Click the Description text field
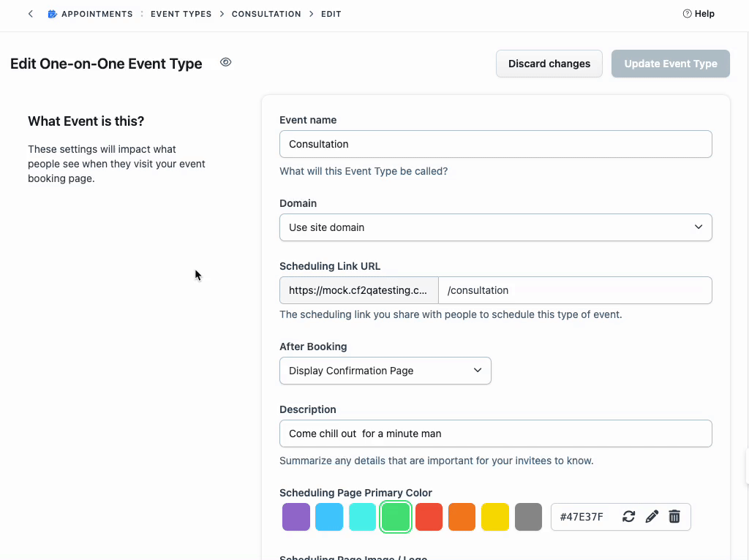Screen dimensions: 749x560 495,434
